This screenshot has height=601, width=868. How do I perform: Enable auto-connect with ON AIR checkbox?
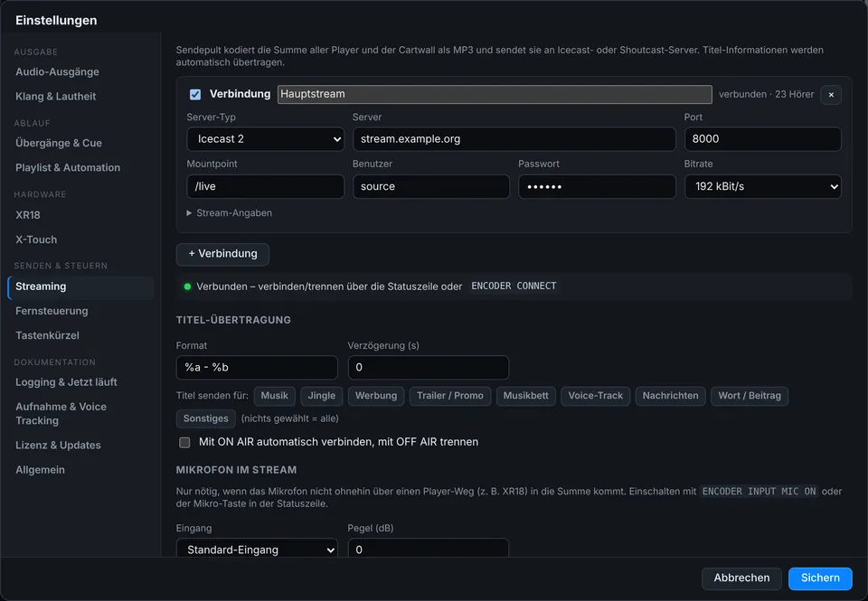(184, 442)
